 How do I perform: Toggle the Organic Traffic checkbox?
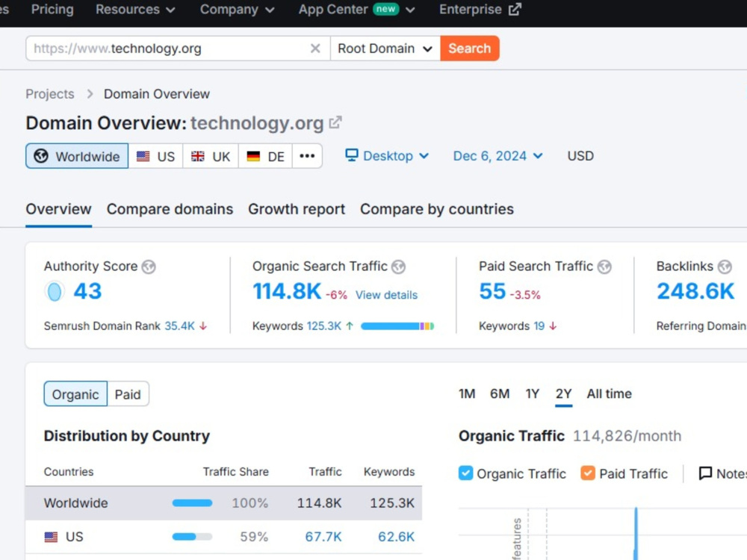(465, 473)
